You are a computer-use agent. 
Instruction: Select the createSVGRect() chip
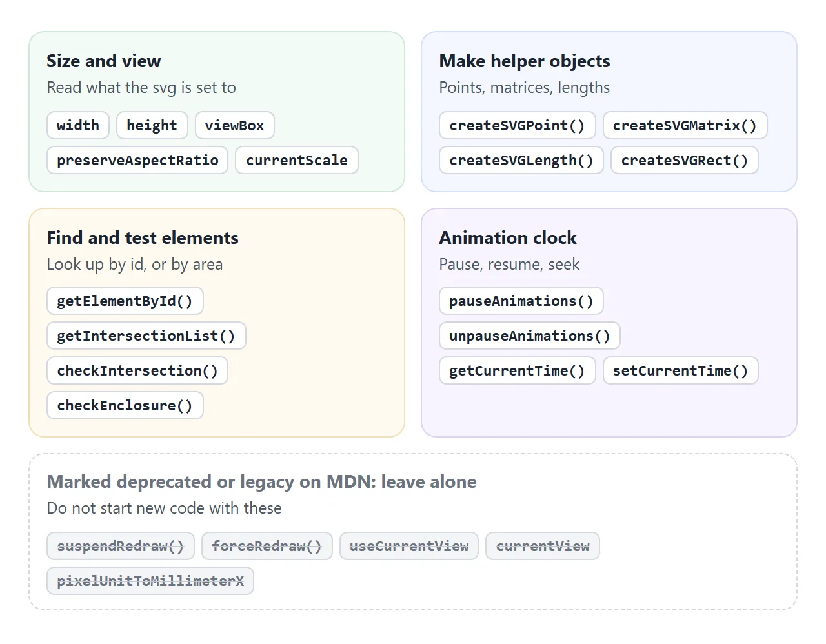pos(685,160)
